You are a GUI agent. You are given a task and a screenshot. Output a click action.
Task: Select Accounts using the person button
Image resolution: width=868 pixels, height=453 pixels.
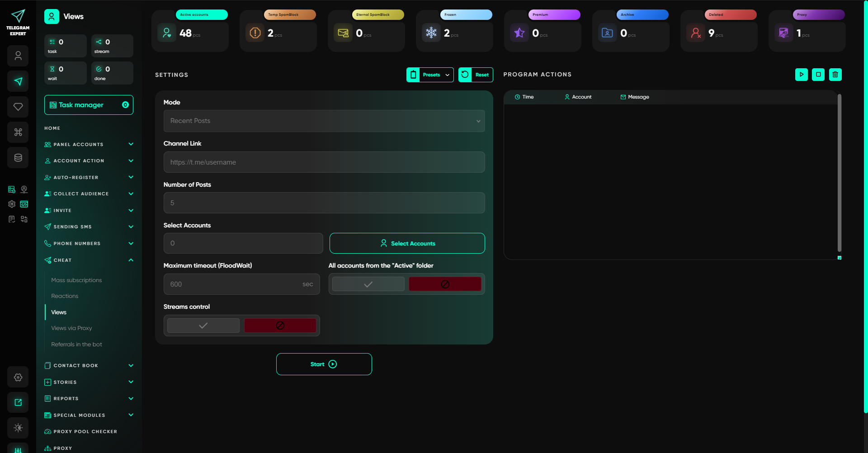pyautogui.click(x=407, y=243)
